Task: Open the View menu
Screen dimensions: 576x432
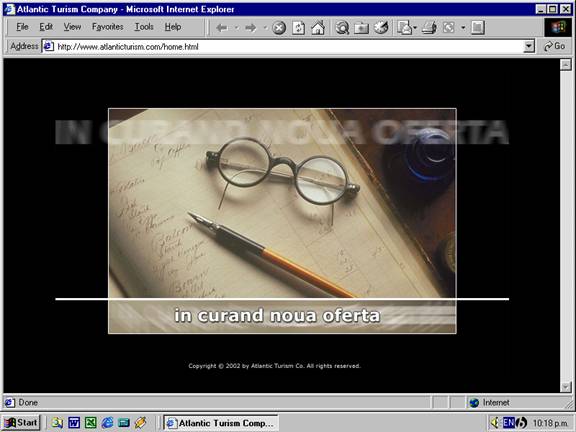Action: (72, 27)
